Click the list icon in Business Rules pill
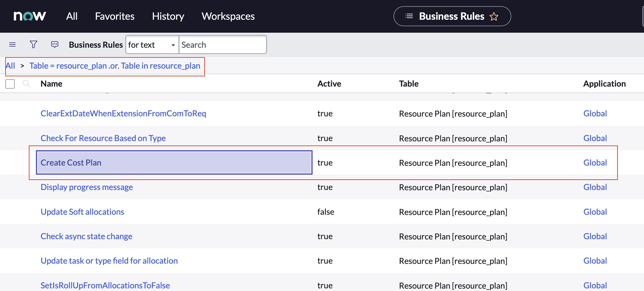The height and width of the screenshot is (291, 644). [409, 16]
